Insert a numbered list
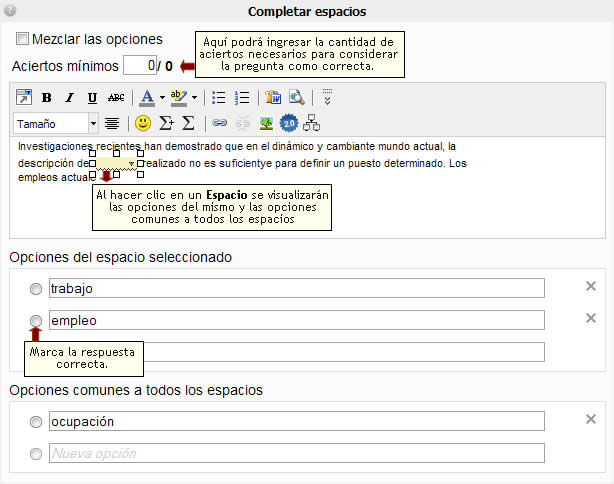Screen dimensions: 614x484 (x=242, y=98)
